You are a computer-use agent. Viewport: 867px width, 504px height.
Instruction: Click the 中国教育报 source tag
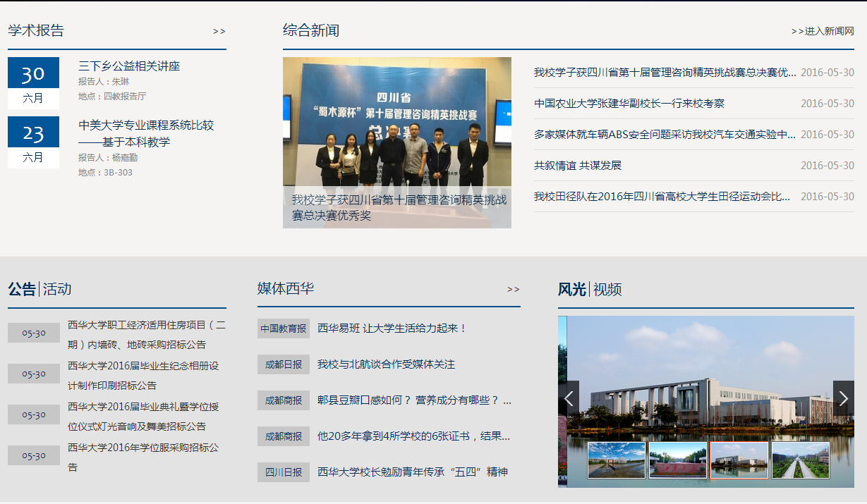coord(284,328)
